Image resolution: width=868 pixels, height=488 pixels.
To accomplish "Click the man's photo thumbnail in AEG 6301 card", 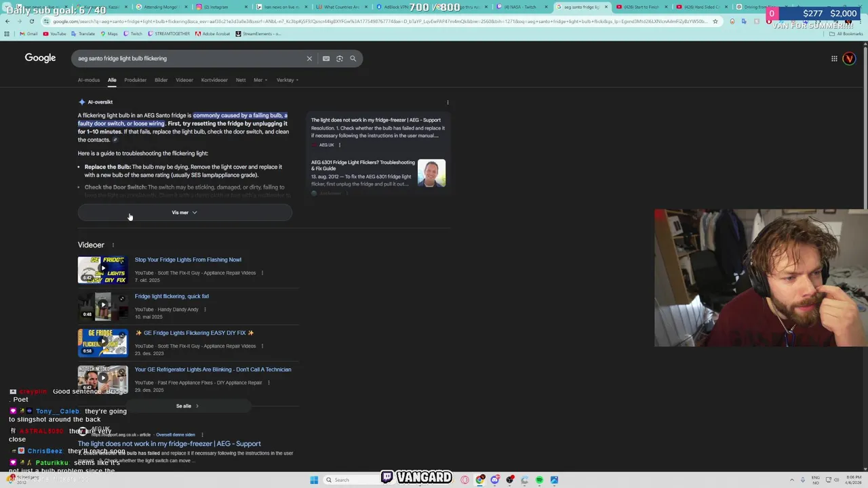I will 431,173.
